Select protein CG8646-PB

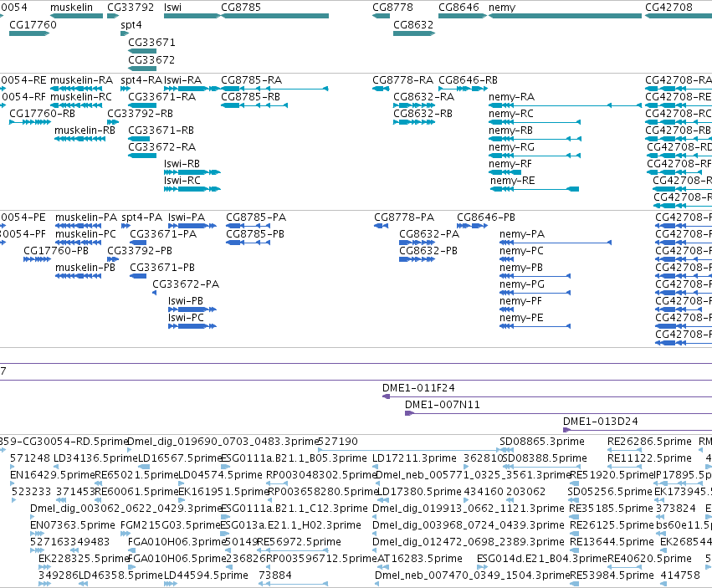click(x=472, y=226)
